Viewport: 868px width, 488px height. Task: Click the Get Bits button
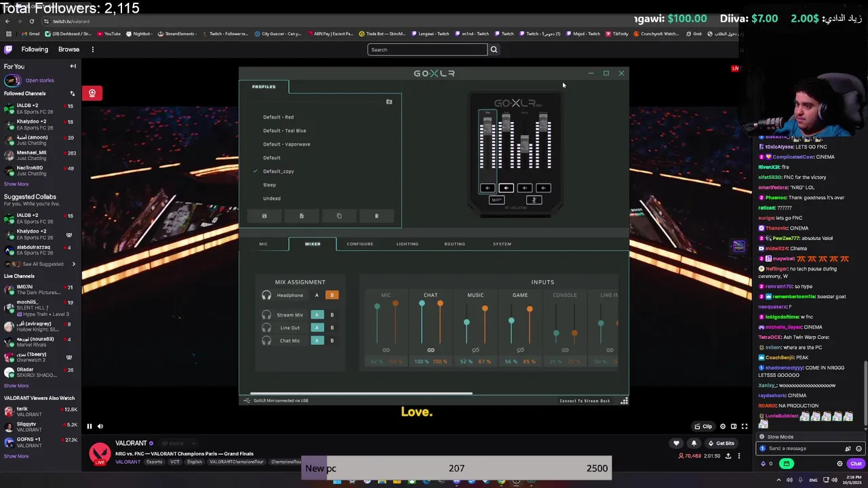pyautogui.click(x=722, y=443)
